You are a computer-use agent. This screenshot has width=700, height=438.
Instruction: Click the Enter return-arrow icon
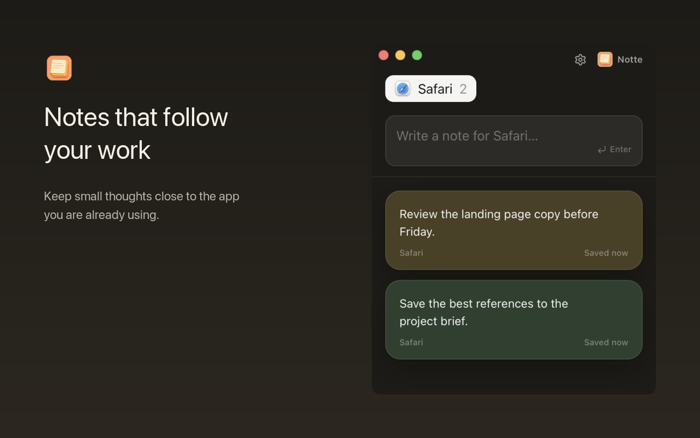[x=602, y=150]
